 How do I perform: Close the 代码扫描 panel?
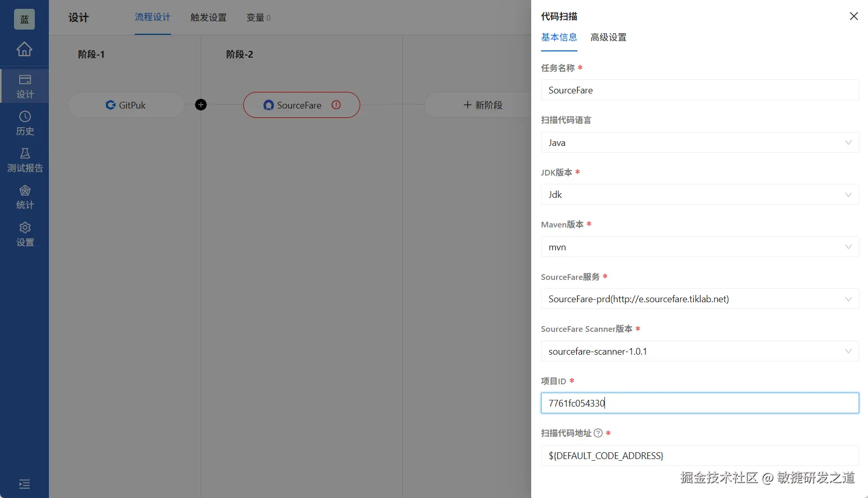coord(853,17)
